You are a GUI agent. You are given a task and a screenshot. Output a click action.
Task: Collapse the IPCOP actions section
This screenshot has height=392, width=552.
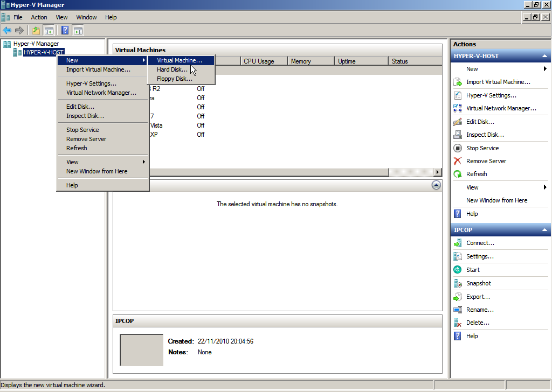click(544, 230)
